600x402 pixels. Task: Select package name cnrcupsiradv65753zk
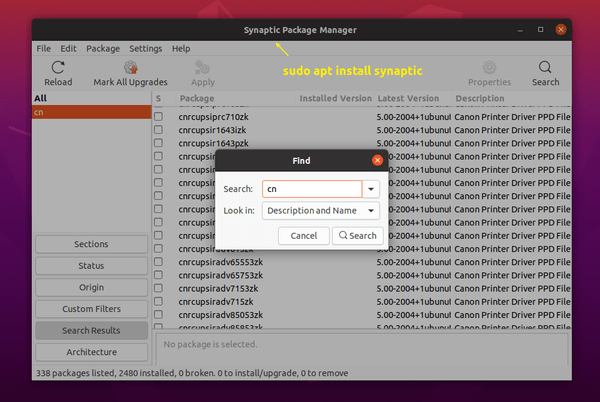pos(221,275)
